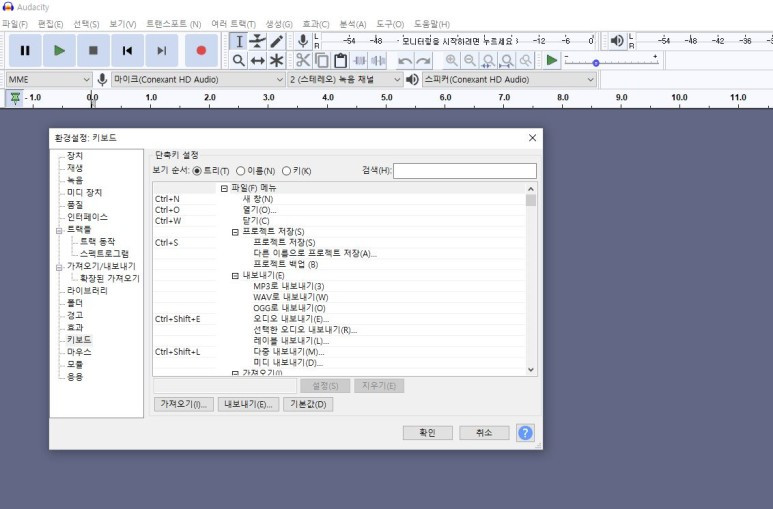Click the shortcut key entry field

(x=225, y=386)
